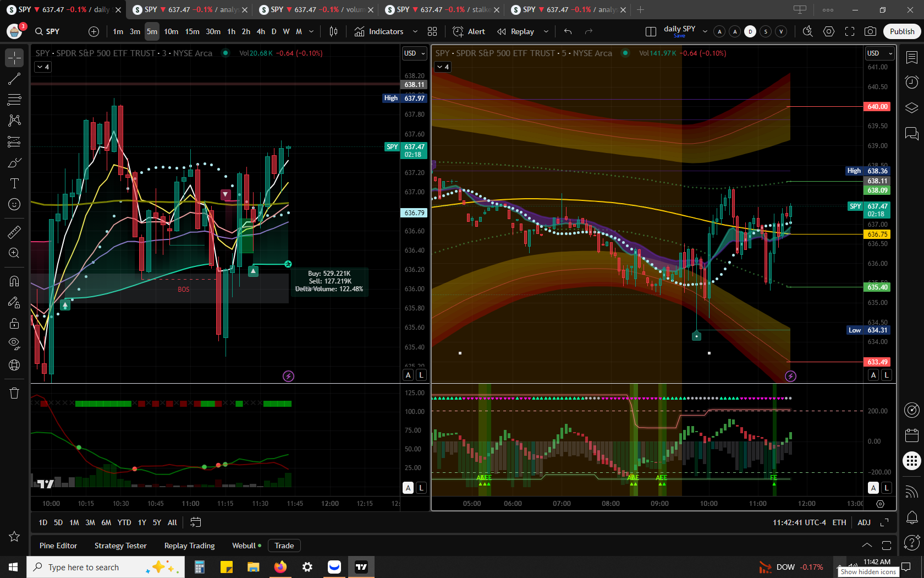Viewport: 924px width, 578px height.
Task: Select the ruler measure tool
Action: pos(14,232)
